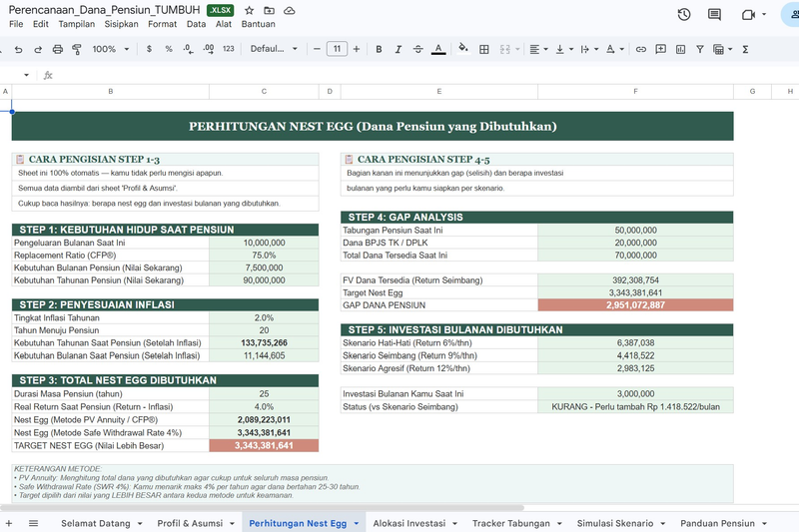Toggle italic formatting

coord(398,49)
